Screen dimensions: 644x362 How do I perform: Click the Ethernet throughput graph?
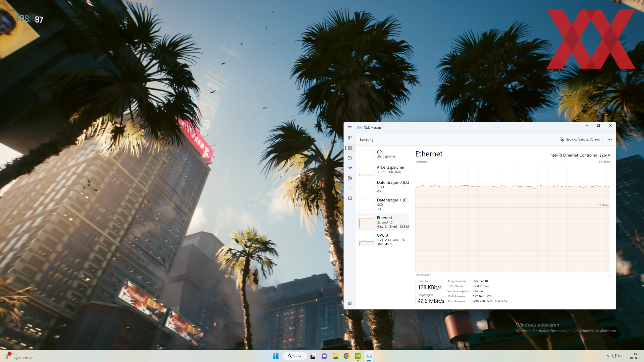(x=513, y=218)
